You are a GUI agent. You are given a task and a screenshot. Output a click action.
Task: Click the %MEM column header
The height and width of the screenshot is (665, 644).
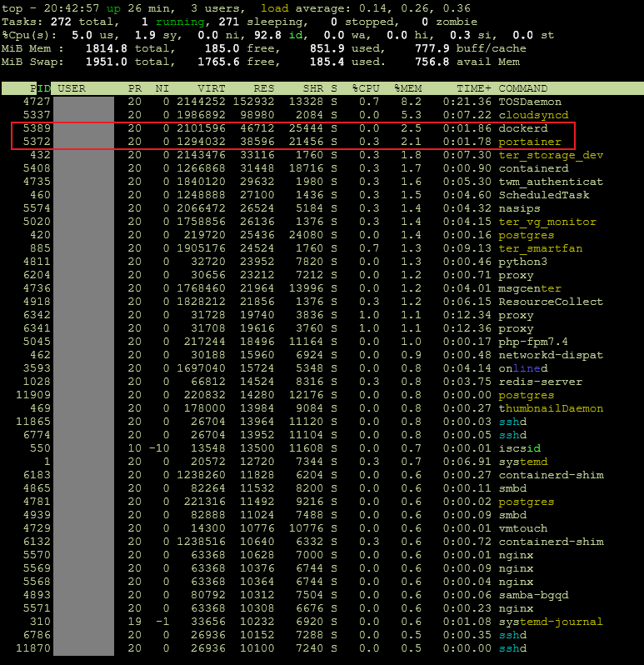[408, 88]
